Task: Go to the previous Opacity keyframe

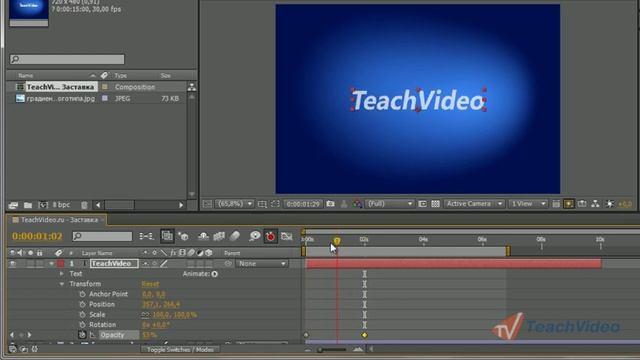Action: (x=12, y=335)
